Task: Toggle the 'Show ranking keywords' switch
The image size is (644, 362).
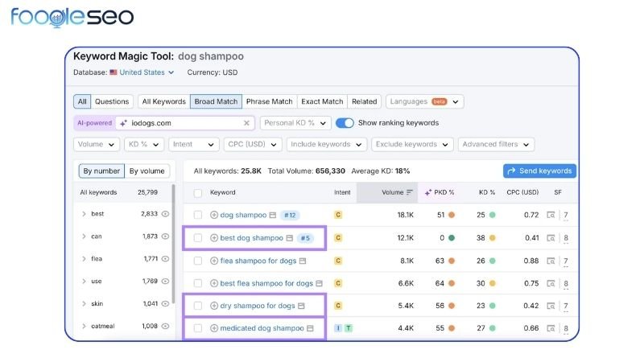Action: [x=345, y=123]
